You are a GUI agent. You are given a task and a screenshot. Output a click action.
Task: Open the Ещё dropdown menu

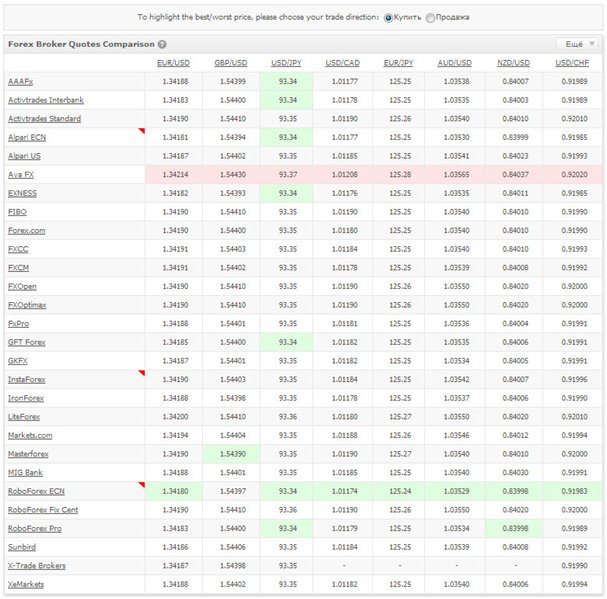tap(579, 44)
